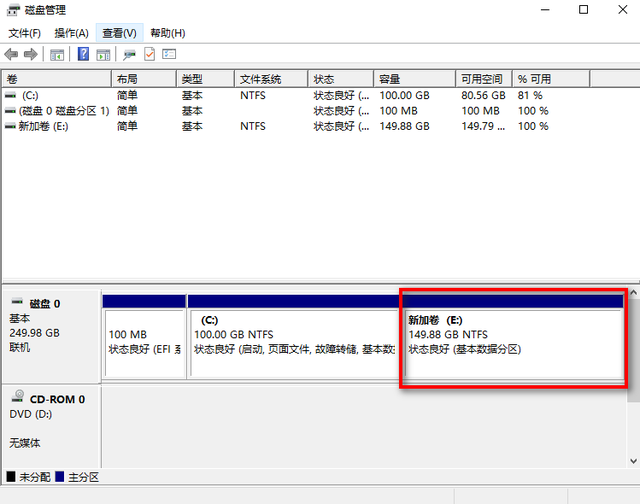The width and height of the screenshot is (640, 504).
Task: Close the Disk Management window
Action: [x=623, y=10]
